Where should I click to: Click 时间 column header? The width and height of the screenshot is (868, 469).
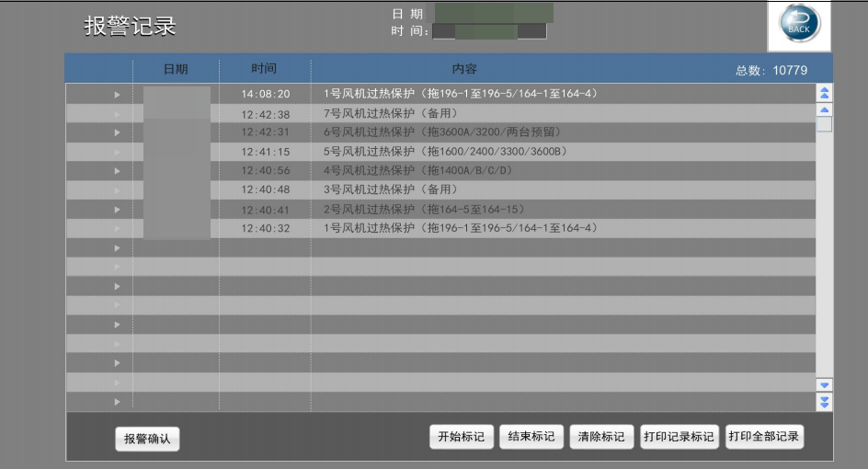(264, 69)
